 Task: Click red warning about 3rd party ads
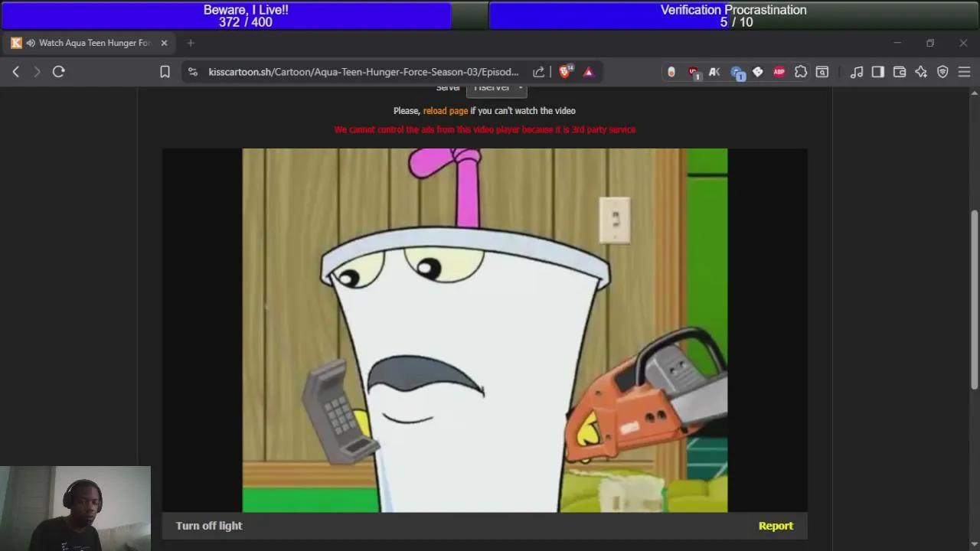coord(485,130)
